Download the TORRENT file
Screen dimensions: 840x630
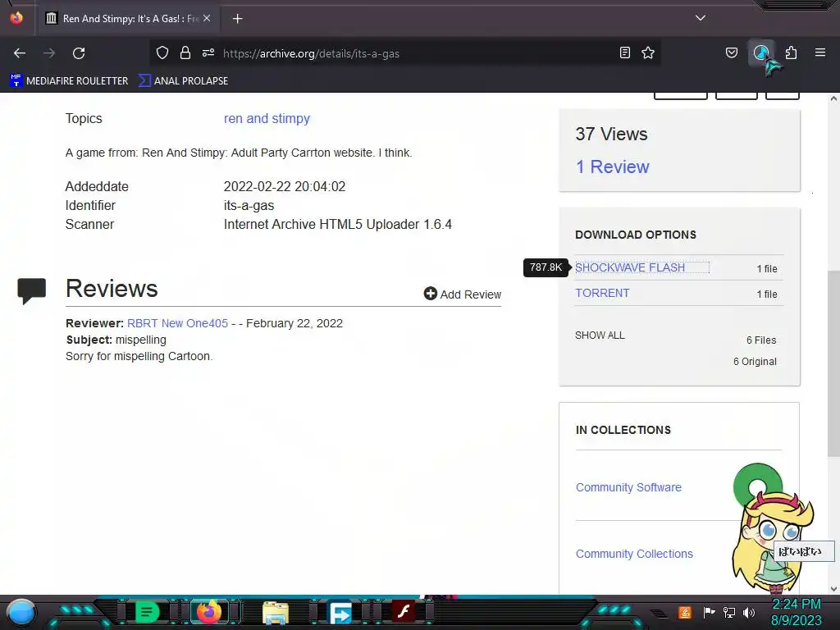pyautogui.click(x=602, y=293)
